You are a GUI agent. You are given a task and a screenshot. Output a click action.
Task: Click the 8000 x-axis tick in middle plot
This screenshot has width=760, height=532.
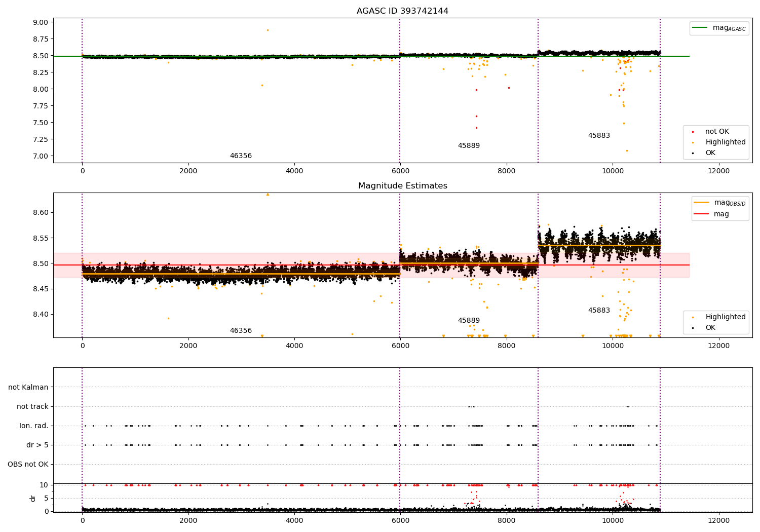(507, 346)
